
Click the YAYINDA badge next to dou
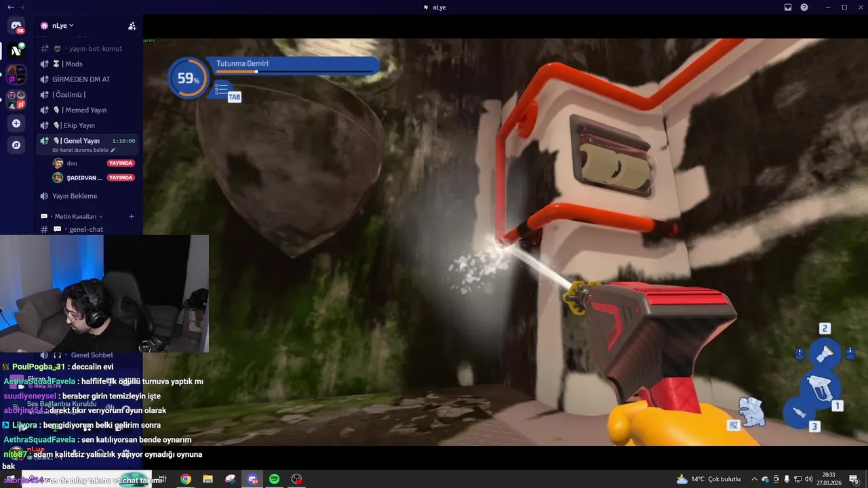pyautogui.click(x=121, y=163)
